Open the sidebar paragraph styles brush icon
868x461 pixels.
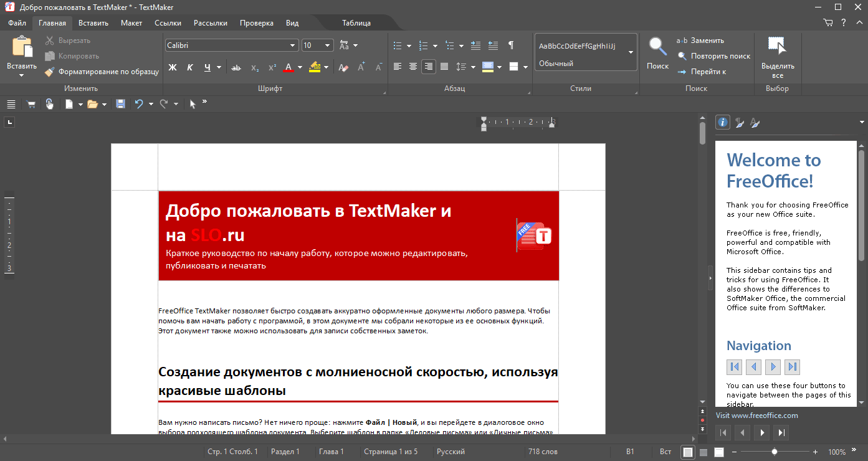click(x=739, y=122)
